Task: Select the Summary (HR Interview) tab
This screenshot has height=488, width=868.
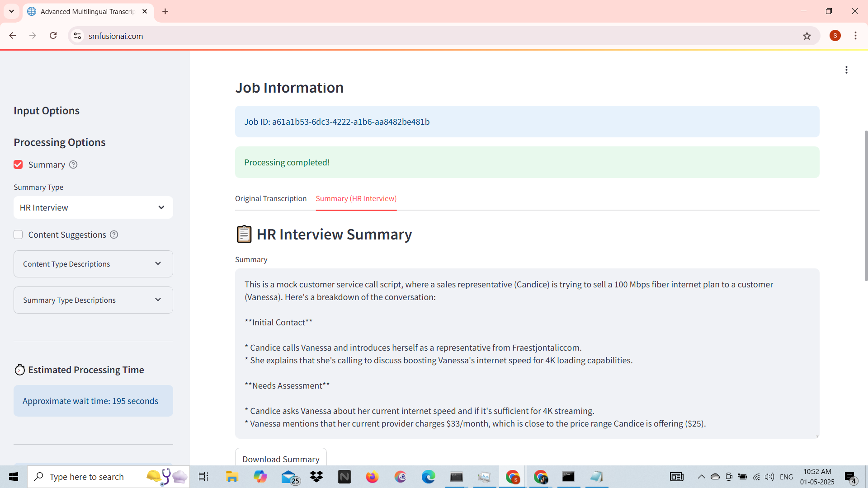Action: [356, 199]
